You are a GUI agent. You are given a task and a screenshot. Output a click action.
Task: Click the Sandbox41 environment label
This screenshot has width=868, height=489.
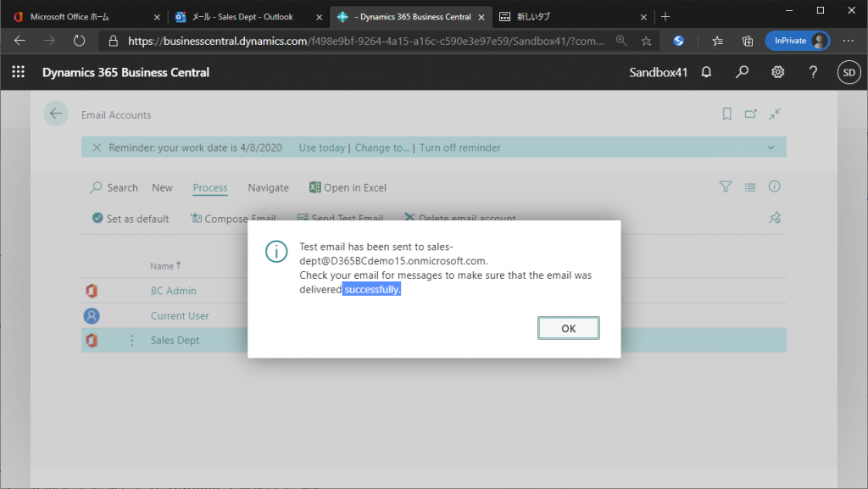tap(658, 73)
